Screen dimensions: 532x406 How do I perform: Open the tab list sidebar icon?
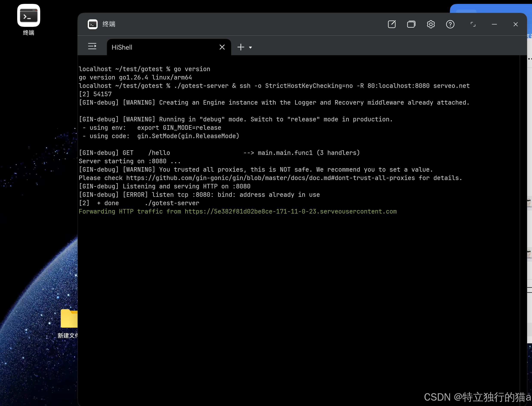[92, 46]
